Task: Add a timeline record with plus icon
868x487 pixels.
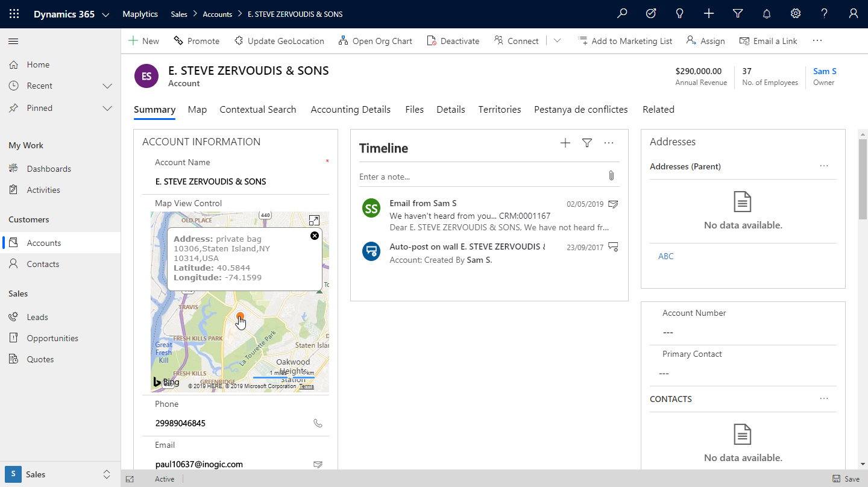Action: click(x=565, y=143)
